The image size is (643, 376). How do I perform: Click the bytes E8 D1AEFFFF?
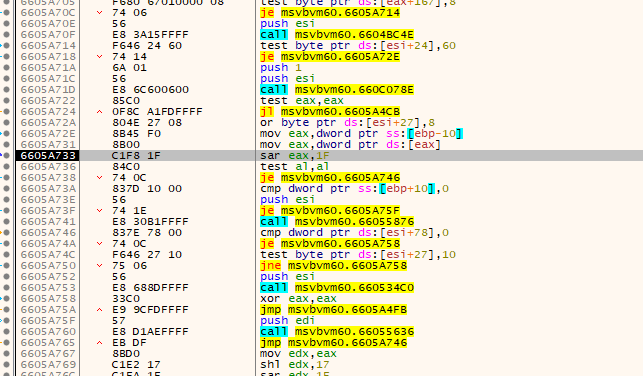click(x=150, y=331)
